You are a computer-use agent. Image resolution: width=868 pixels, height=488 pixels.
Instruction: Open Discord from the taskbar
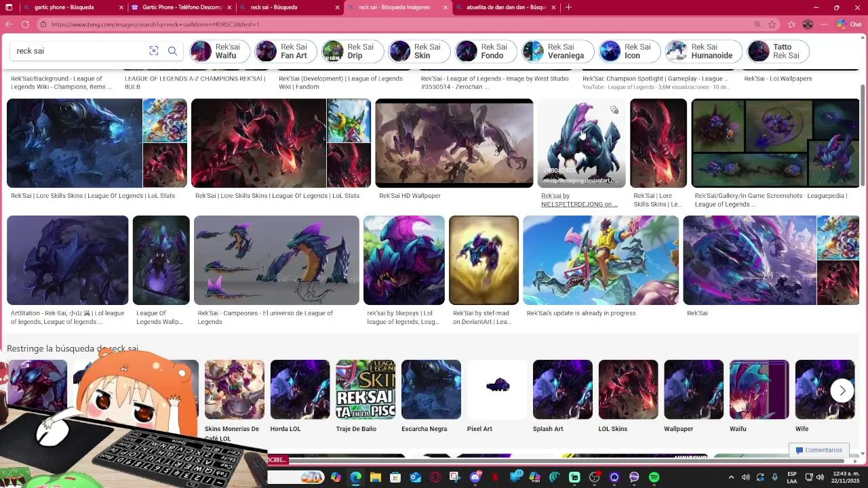475,477
